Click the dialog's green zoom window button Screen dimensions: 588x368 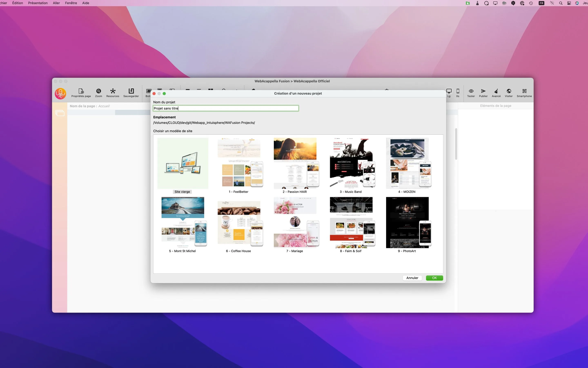tap(164, 93)
